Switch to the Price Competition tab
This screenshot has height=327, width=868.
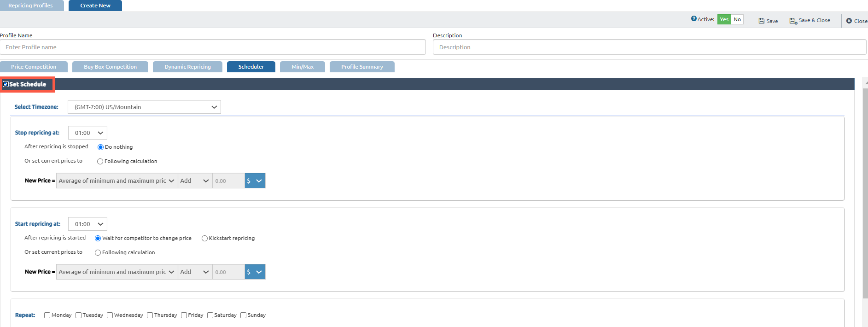click(x=34, y=67)
